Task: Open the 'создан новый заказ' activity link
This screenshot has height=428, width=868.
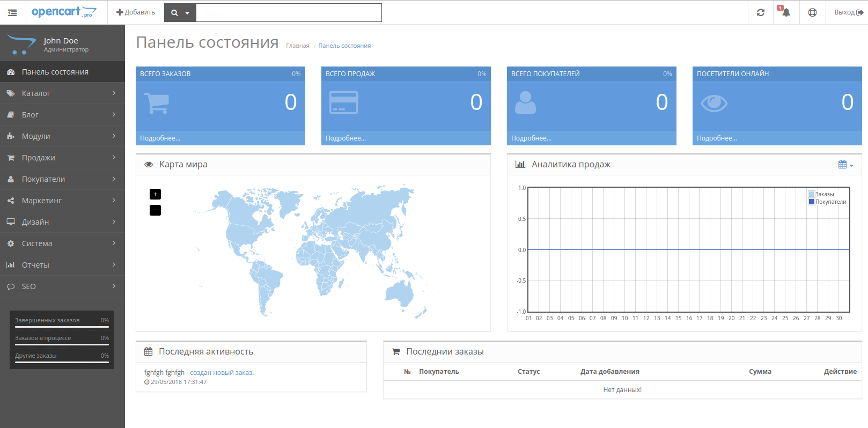Action: (x=221, y=372)
